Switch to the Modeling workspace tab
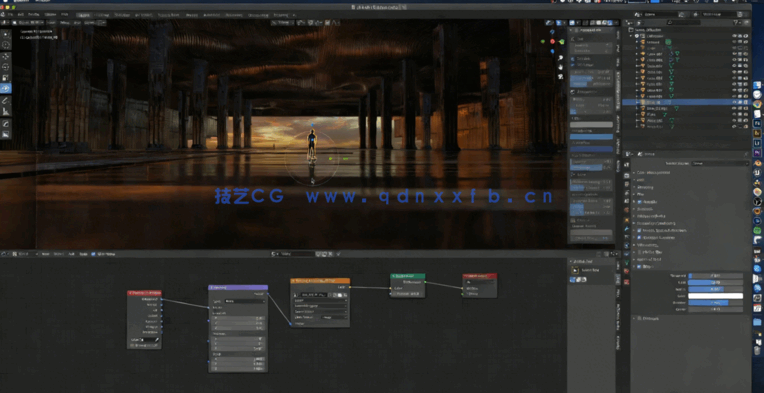This screenshot has height=393, width=764. pyautogui.click(x=101, y=15)
